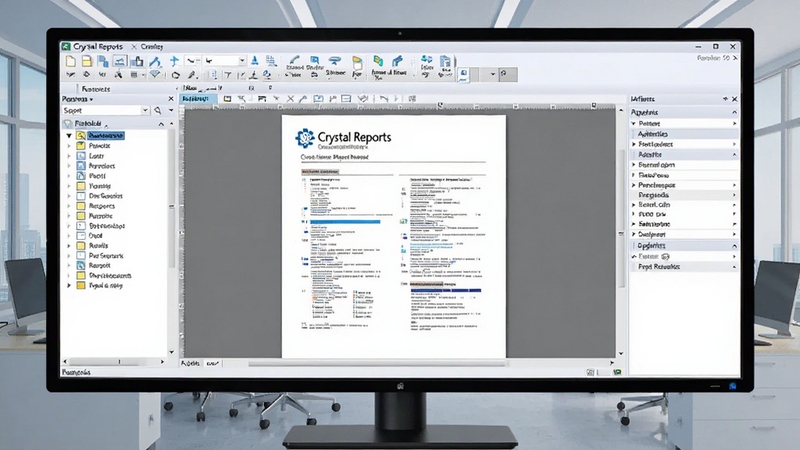Select the pencil icon in the second toolbar row

(192, 75)
